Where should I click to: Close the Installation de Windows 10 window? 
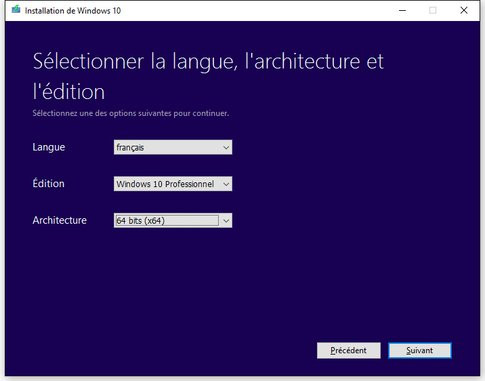pyautogui.click(x=464, y=10)
